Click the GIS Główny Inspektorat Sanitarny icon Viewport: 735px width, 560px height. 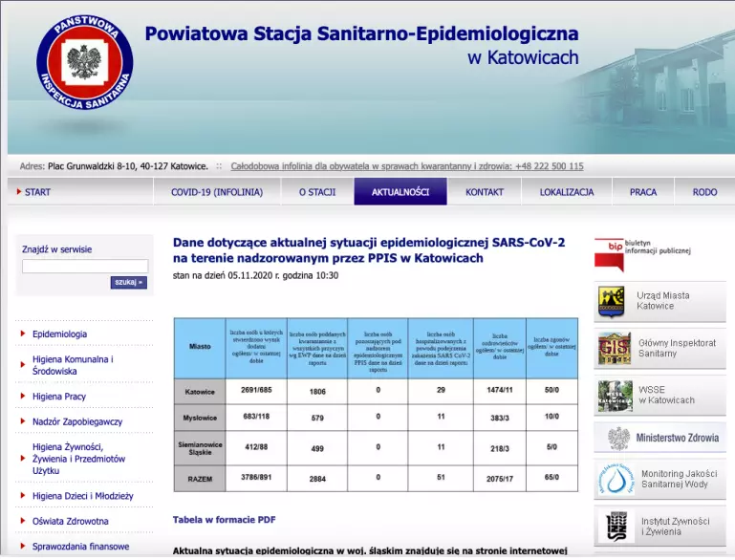(x=614, y=348)
